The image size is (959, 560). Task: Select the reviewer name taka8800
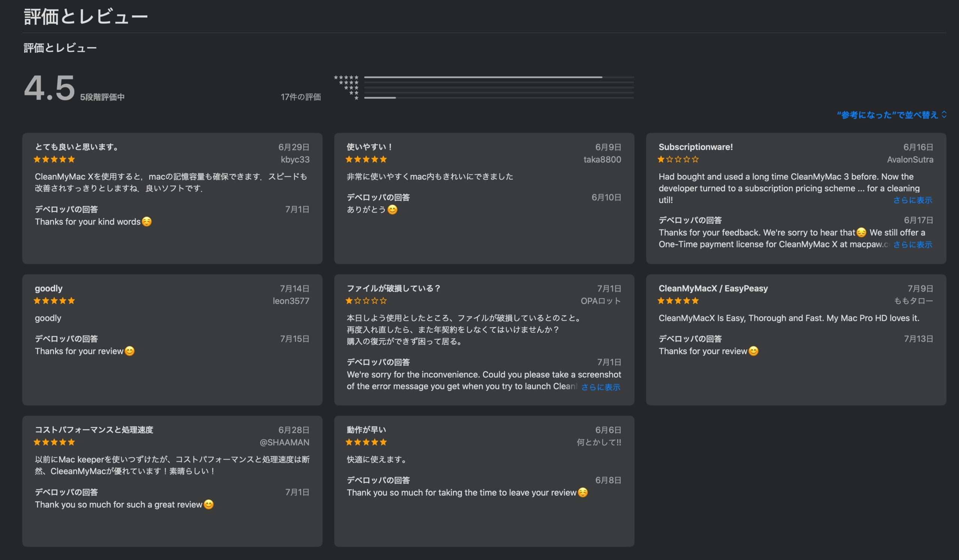tap(602, 159)
